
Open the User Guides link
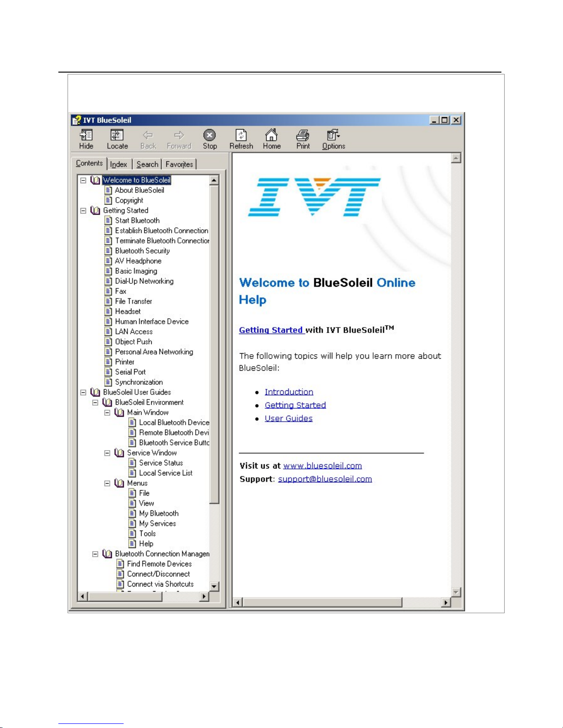pos(289,418)
